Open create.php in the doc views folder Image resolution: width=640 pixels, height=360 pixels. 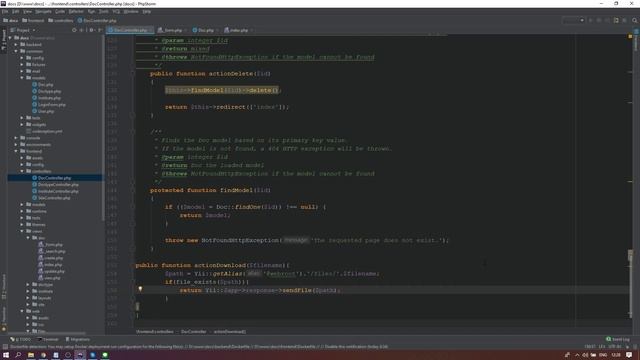click(x=50, y=258)
